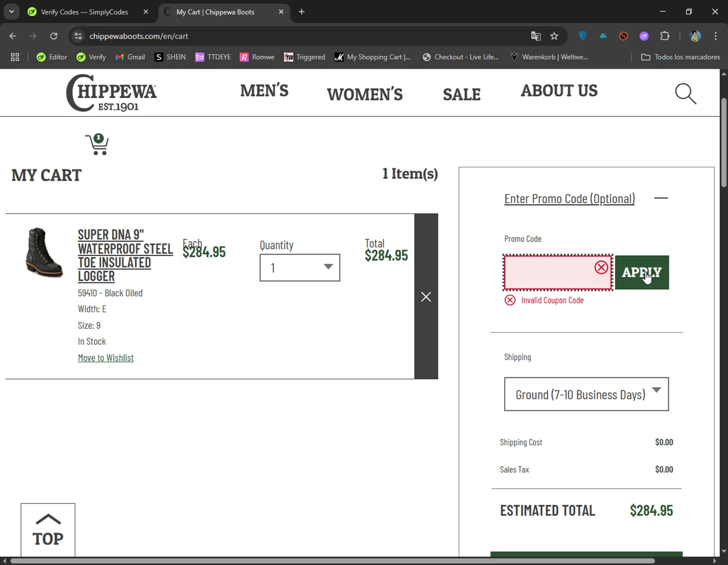The height and width of the screenshot is (565, 728).
Task: Open the Triggered bookmark
Action: [x=305, y=57]
